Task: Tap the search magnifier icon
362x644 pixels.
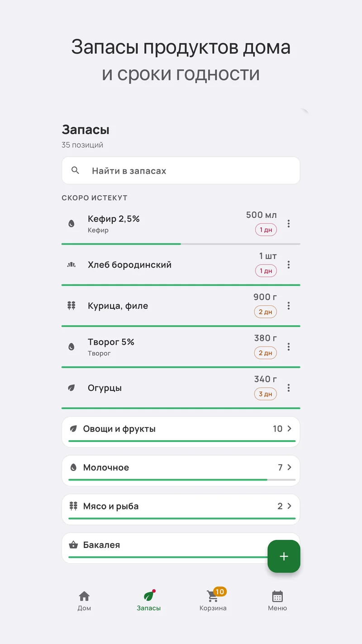Action: pyautogui.click(x=76, y=171)
